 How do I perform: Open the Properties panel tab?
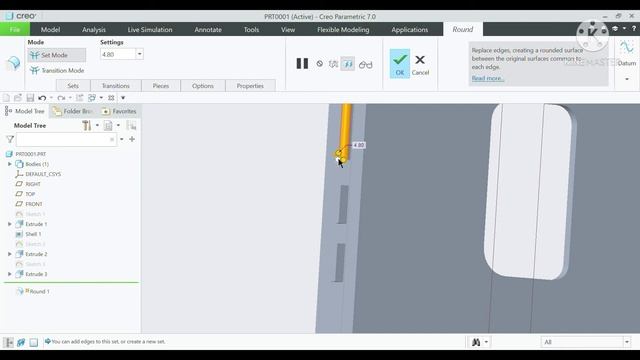(x=250, y=86)
